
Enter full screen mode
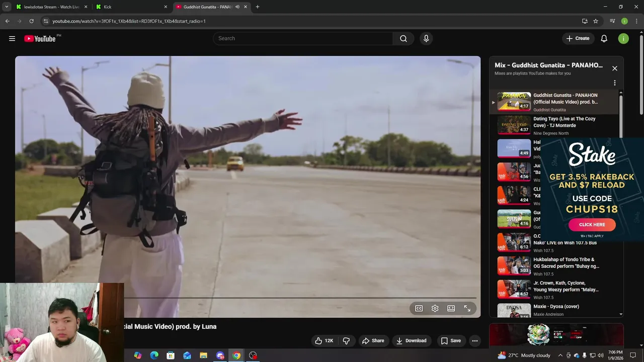click(467, 308)
